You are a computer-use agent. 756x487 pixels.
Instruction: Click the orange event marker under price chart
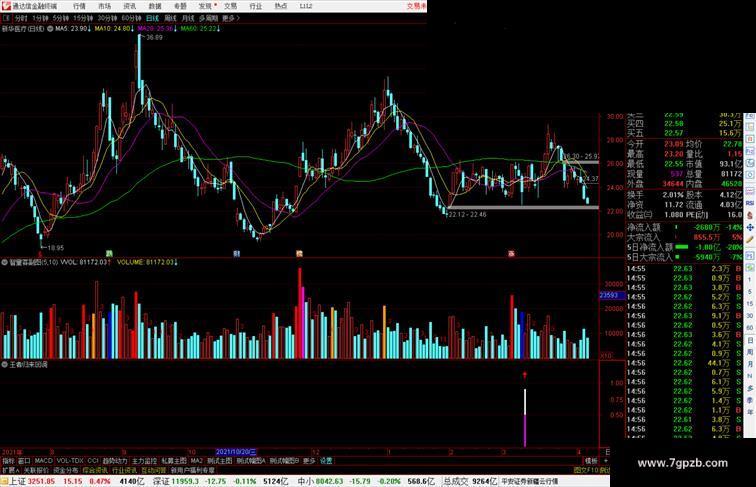(299, 253)
